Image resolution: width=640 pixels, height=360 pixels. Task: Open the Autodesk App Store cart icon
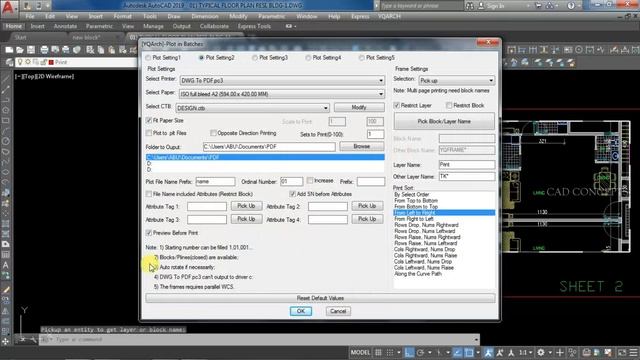tap(538, 6)
